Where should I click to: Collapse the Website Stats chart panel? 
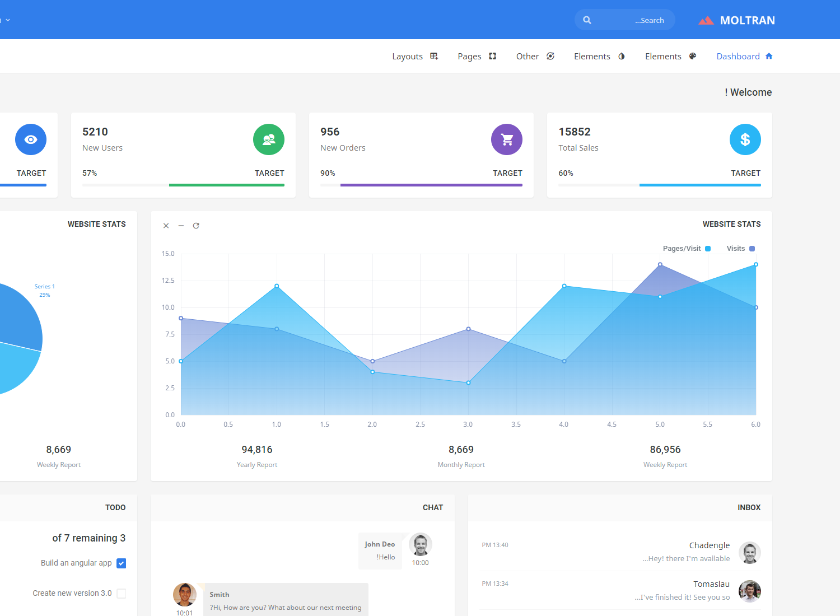[x=181, y=226]
